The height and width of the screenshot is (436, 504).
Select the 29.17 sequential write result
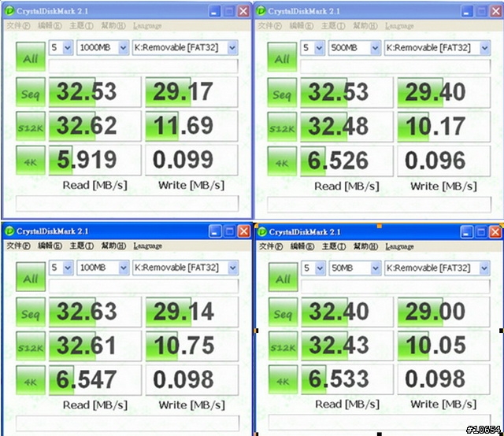point(192,92)
